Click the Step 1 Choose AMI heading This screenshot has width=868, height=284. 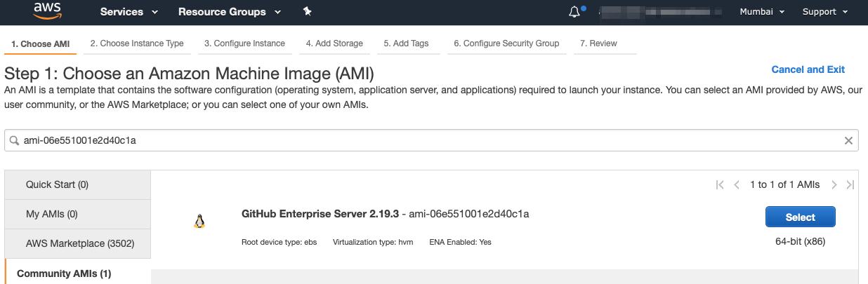click(x=190, y=73)
